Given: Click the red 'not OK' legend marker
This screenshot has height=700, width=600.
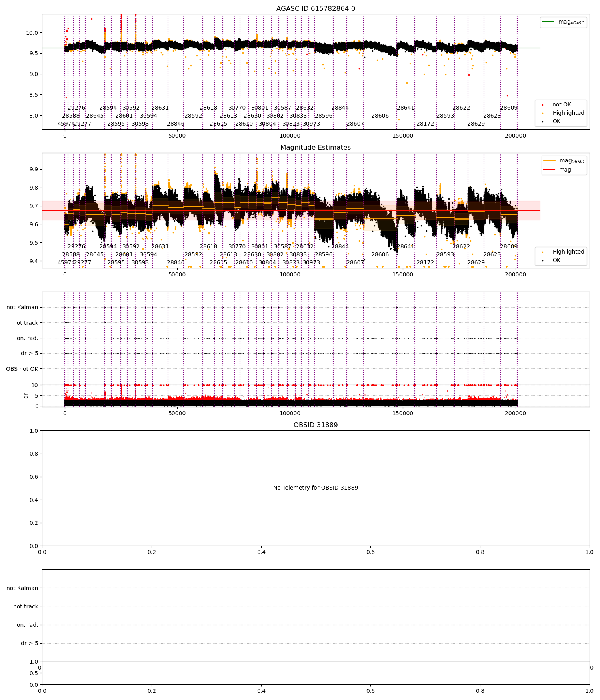Looking at the screenshot, I should point(543,105).
